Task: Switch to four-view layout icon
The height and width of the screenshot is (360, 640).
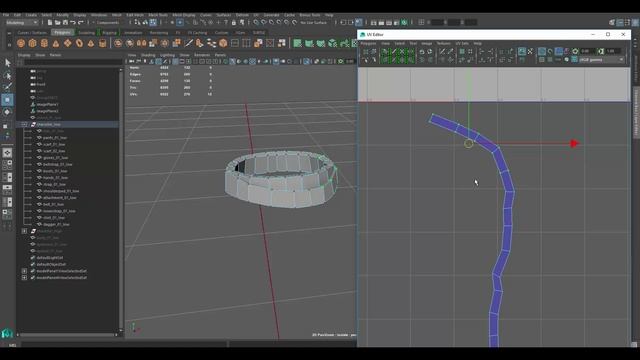Action: pyautogui.click(x=7, y=165)
